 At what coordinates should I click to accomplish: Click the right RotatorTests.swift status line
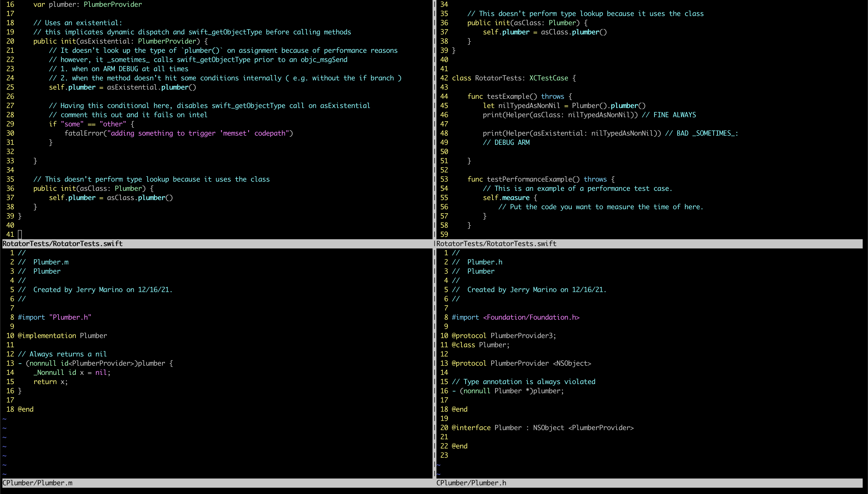click(496, 244)
